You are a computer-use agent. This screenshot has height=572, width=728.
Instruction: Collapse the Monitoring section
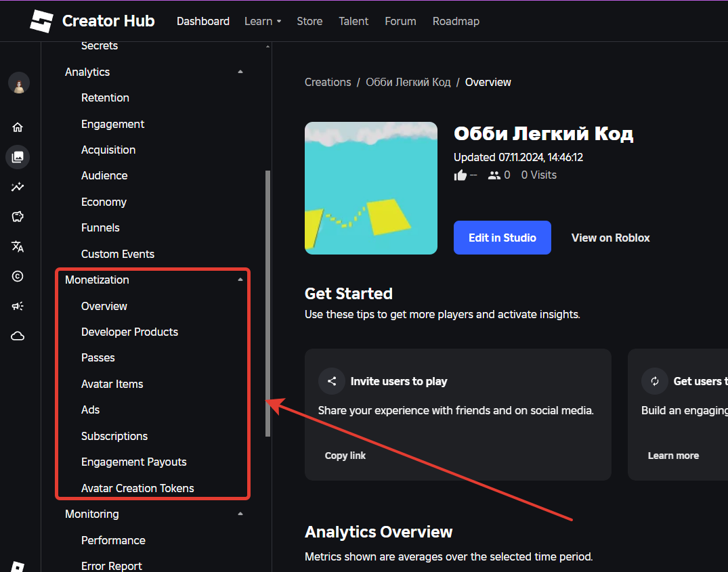pos(240,514)
